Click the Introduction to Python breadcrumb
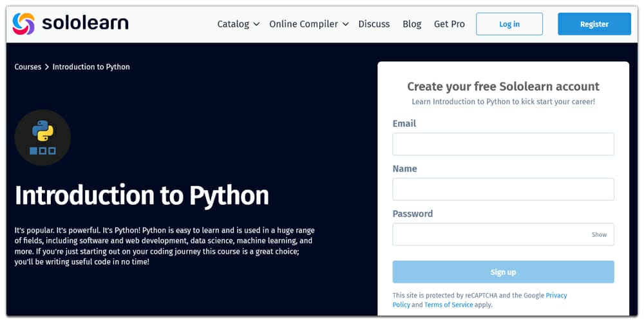The image size is (644, 322). pyautogui.click(x=91, y=67)
